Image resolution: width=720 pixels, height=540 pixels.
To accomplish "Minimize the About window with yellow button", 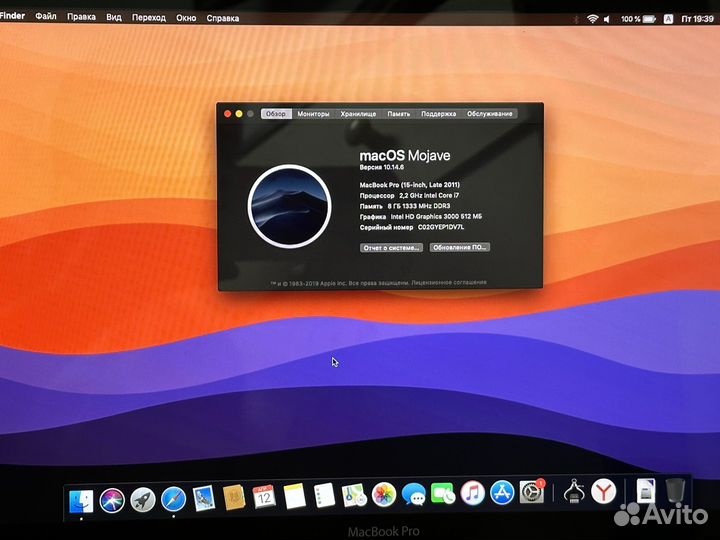I will point(239,113).
